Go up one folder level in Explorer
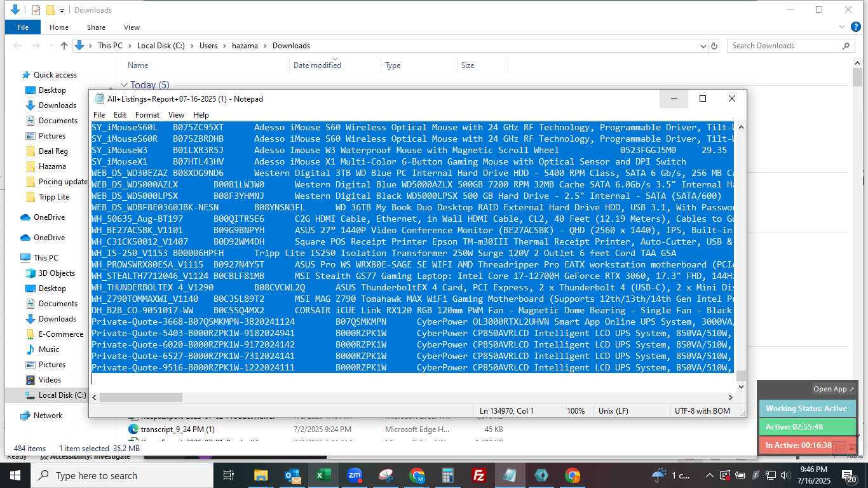The width and height of the screenshot is (868, 488). [x=64, y=46]
